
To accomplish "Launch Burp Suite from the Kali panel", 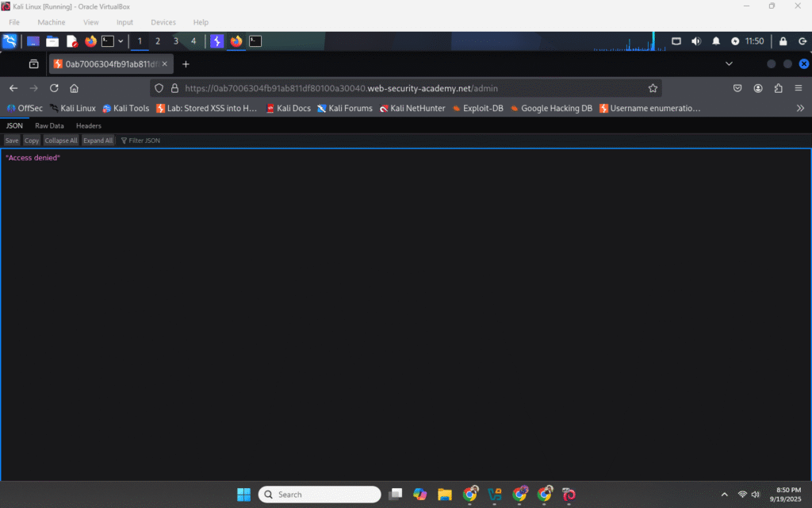I will [216, 41].
